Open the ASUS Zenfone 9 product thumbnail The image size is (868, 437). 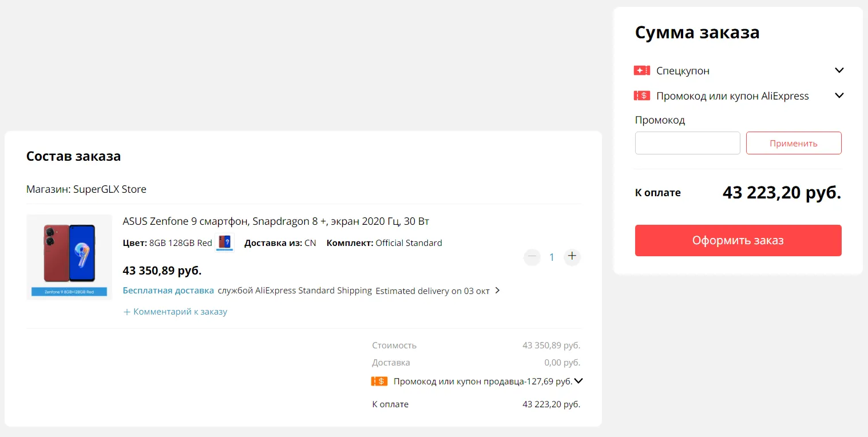pos(69,257)
